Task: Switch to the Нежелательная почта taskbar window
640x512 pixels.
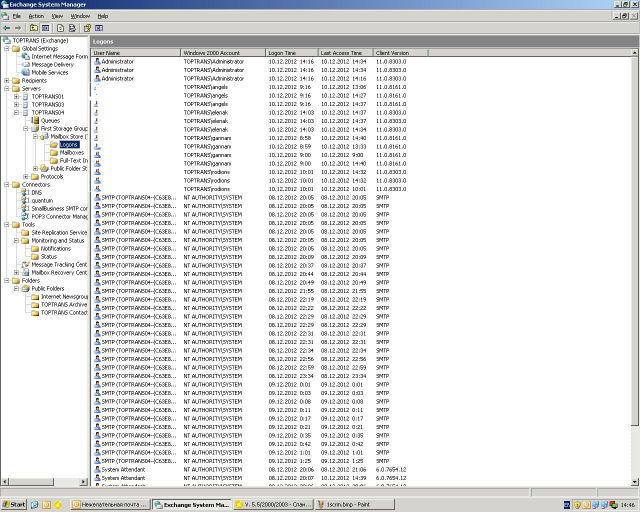Action: [x=110, y=505]
